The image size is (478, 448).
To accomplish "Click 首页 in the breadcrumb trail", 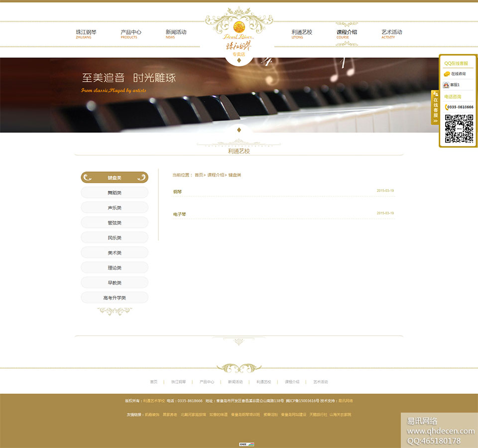I will point(199,175).
